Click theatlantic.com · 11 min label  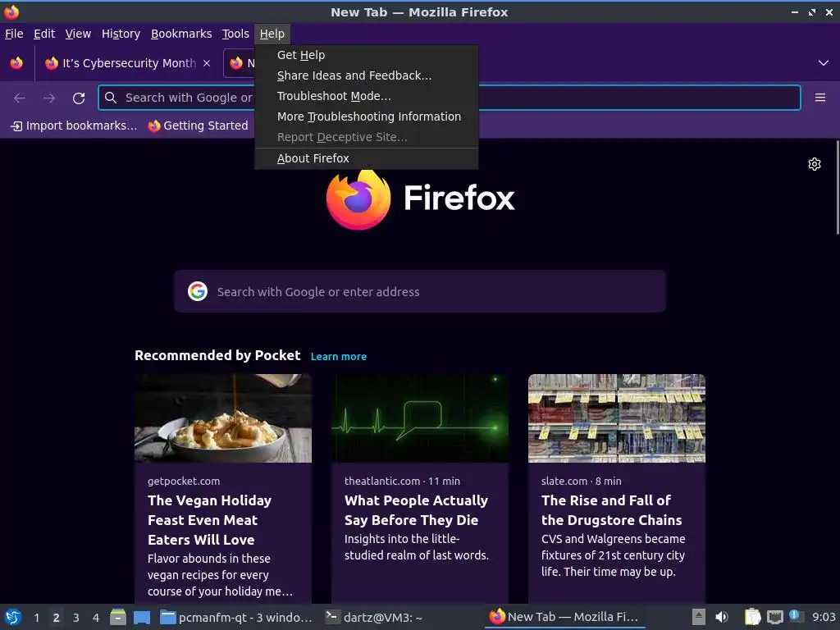402,481
